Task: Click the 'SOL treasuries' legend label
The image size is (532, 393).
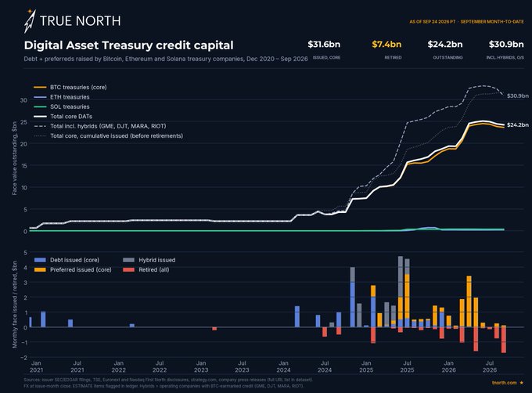Action: tap(70, 106)
